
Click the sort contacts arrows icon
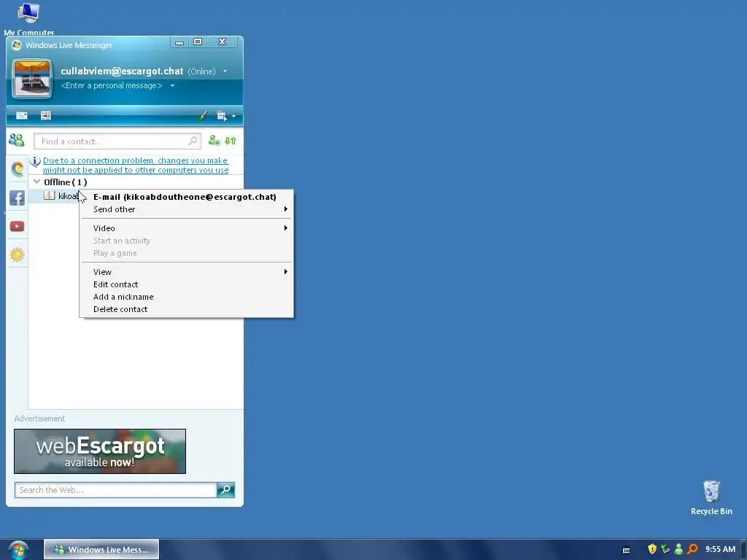pyautogui.click(x=231, y=141)
